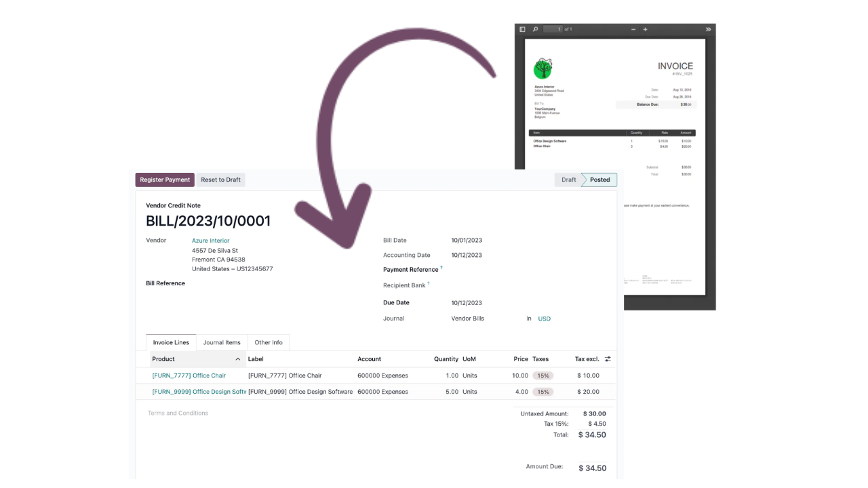Expand additional PDF viewer tools
The height and width of the screenshot is (488, 868).
click(x=708, y=29)
